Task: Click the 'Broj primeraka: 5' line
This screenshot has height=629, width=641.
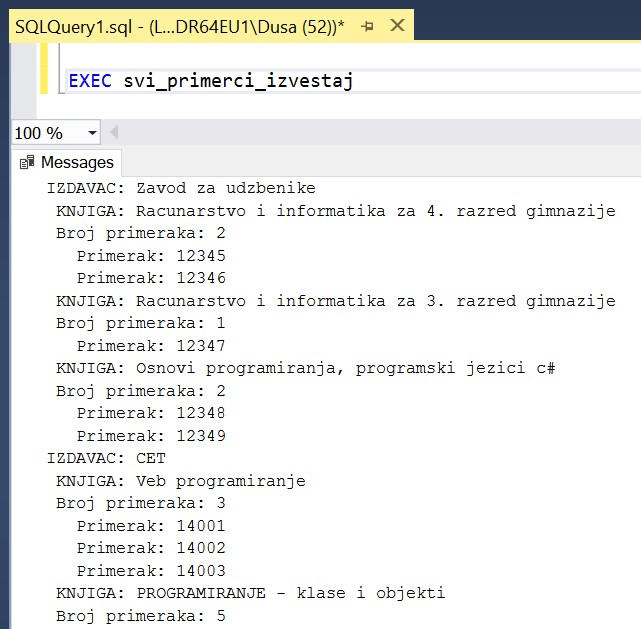Action: (x=140, y=616)
